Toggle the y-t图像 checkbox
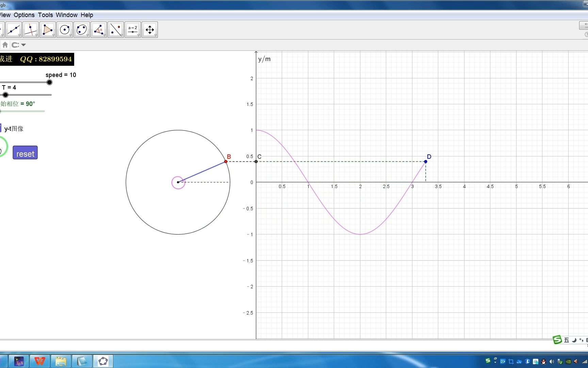 tap(0, 128)
